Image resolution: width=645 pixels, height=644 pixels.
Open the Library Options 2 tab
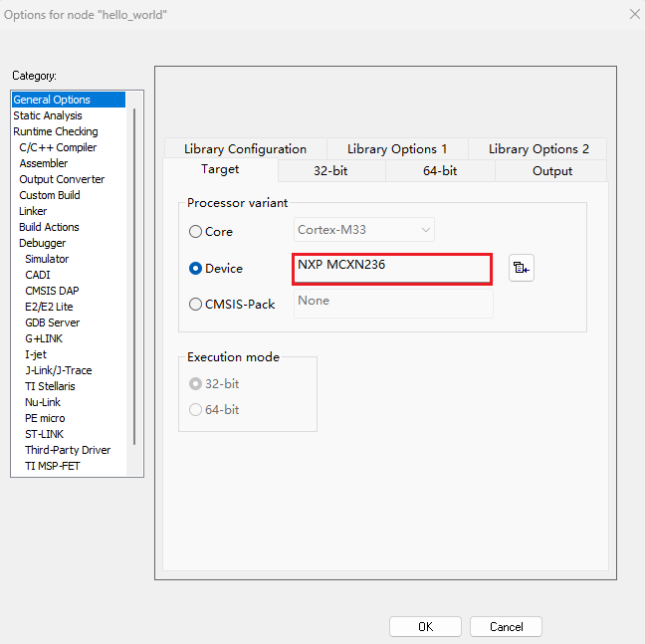(x=537, y=149)
